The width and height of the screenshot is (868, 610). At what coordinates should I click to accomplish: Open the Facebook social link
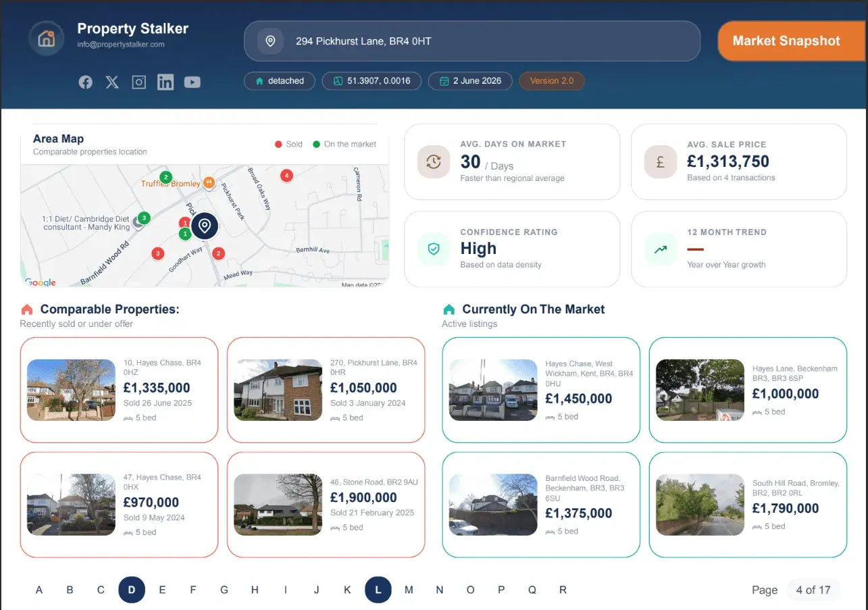pyautogui.click(x=85, y=82)
